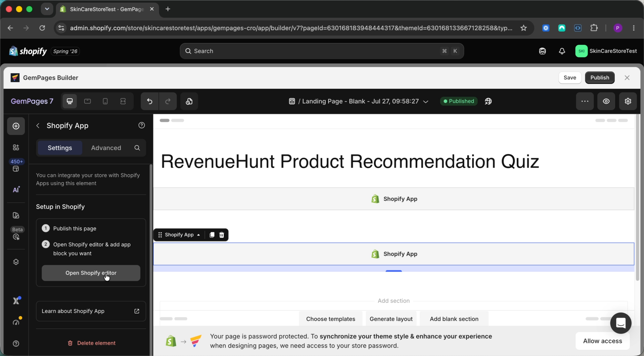Search settings with magnifier icon
Image resolution: width=644 pixels, height=356 pixels.
click(137, 148)
